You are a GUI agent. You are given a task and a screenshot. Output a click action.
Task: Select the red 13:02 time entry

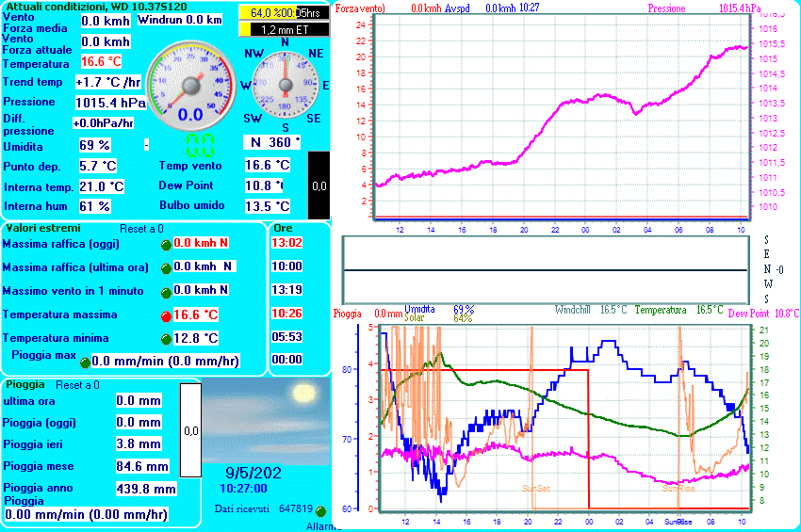286,243
